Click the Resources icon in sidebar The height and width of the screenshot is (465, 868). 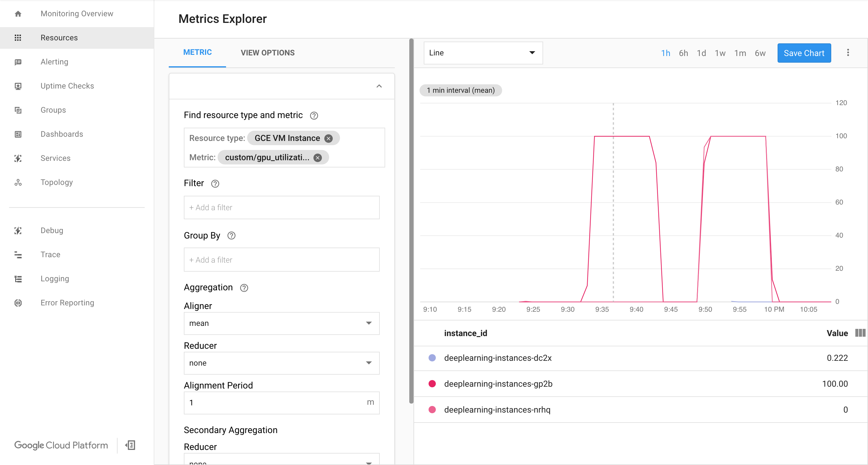(x=17, y=37)
